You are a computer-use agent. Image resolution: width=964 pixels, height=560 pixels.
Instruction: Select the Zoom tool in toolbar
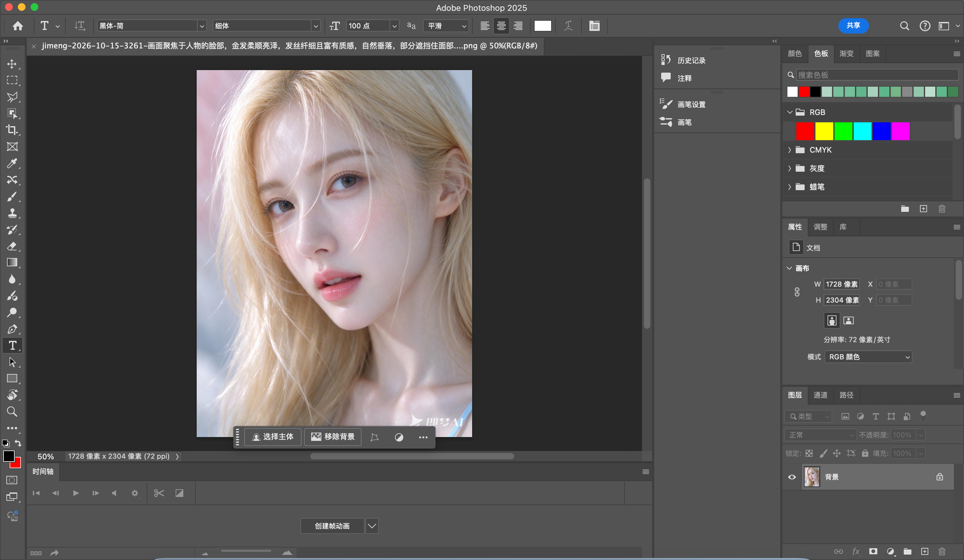click(12, 412)
